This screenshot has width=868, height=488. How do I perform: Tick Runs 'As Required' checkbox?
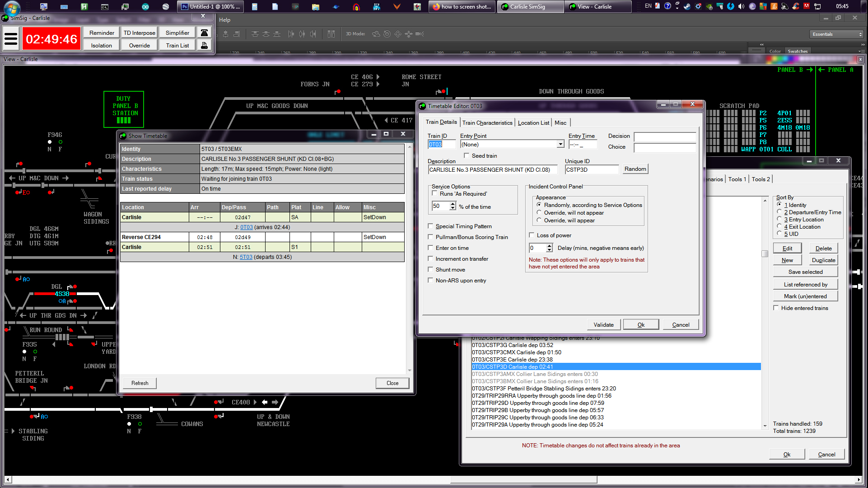click(434, 193)
